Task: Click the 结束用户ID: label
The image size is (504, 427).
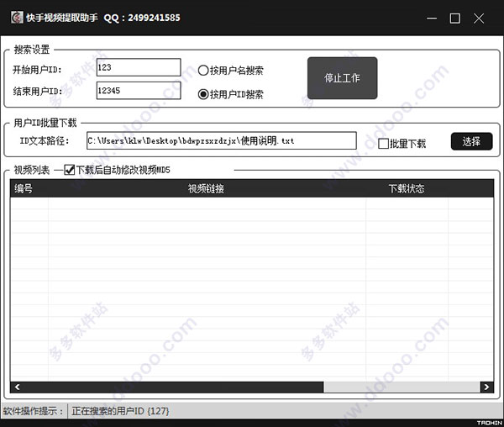Action: 38,92
